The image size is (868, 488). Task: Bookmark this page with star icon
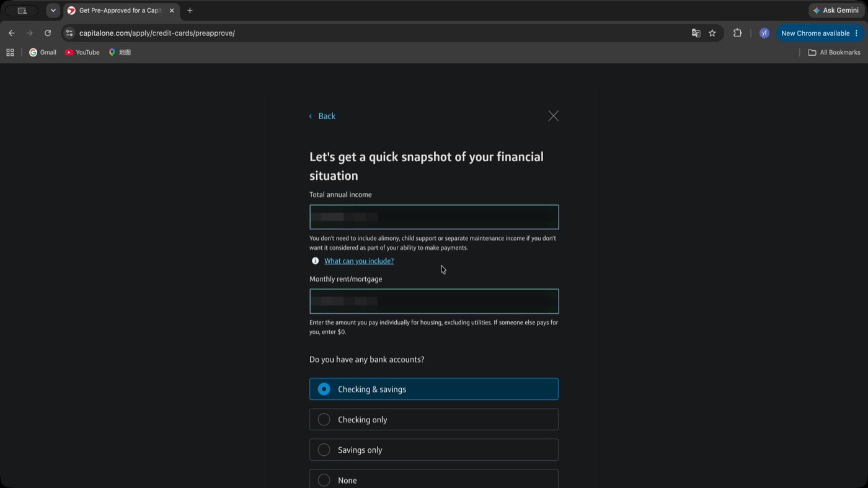coord(712,33)
